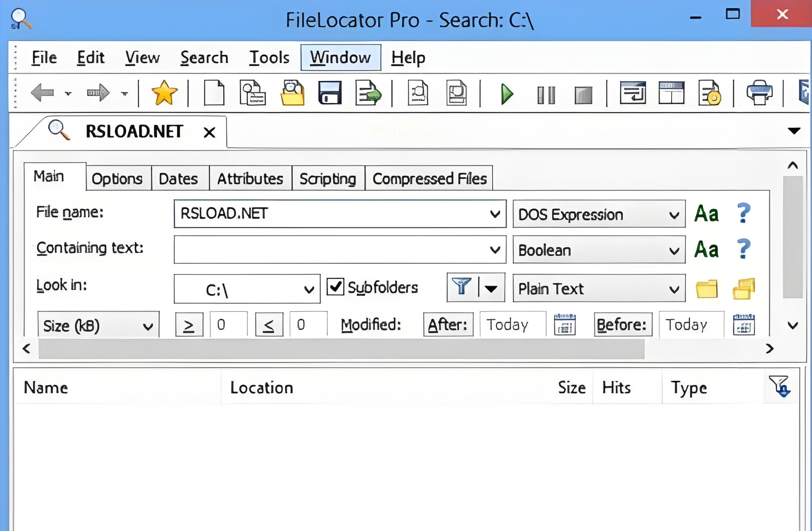This screenshot has height=531, width=812.
Task: Open the document settings gear toolbar icon
Action: (710, 93)
